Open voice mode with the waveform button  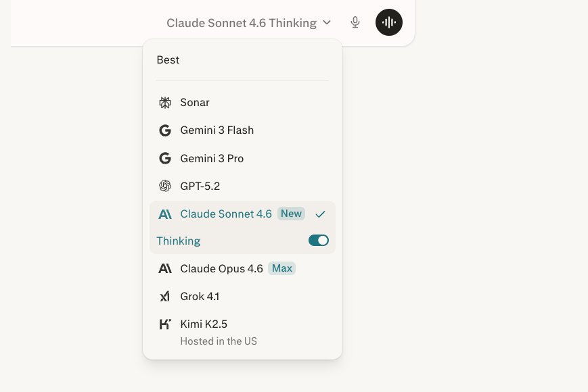pyautogui.click(x=389, y=22)
